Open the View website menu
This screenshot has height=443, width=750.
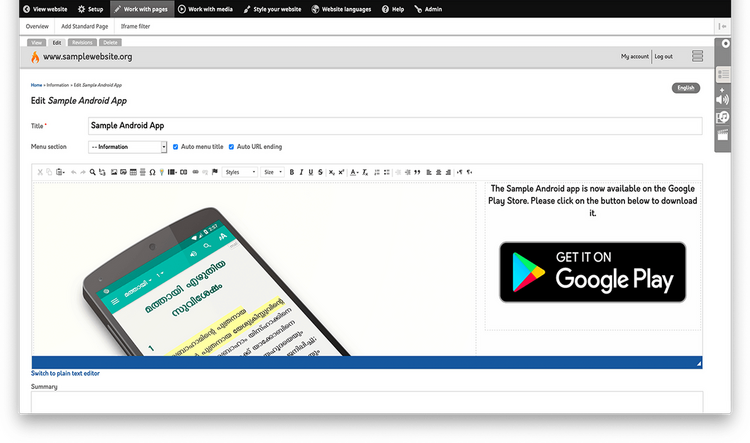pyautogui.click(x=45, y=9)
